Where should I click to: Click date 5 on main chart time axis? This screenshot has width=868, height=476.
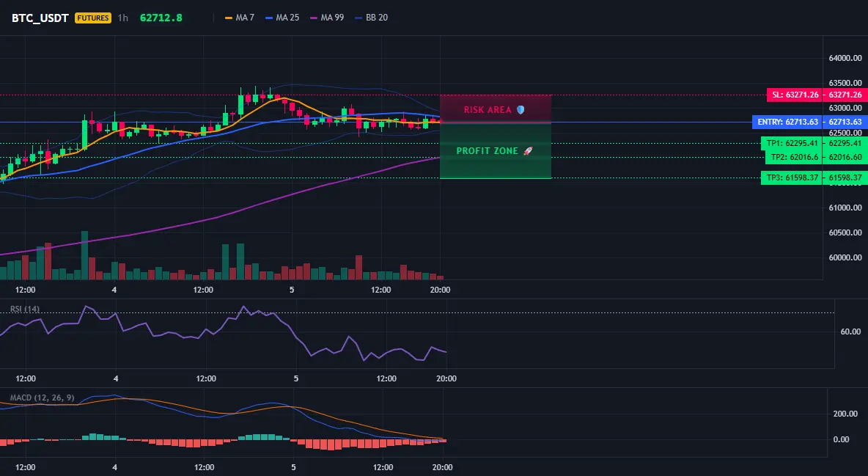pos(292,289)
